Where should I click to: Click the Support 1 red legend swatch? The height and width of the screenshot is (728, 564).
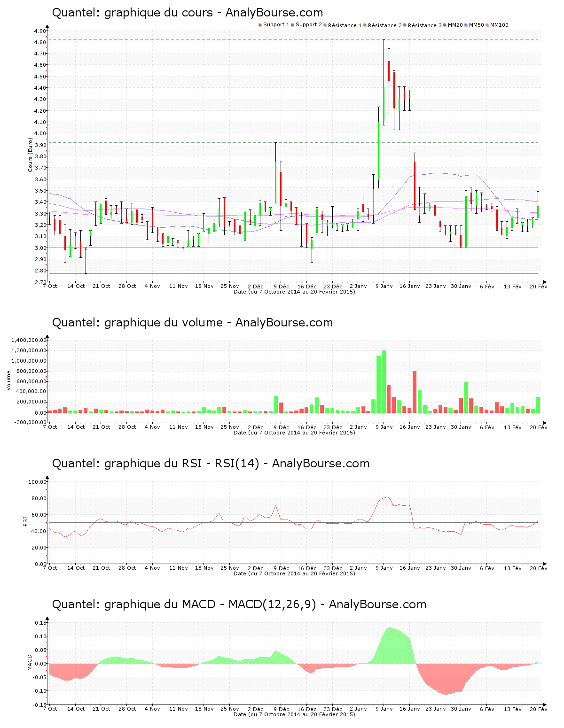click(x=260, y=25)
